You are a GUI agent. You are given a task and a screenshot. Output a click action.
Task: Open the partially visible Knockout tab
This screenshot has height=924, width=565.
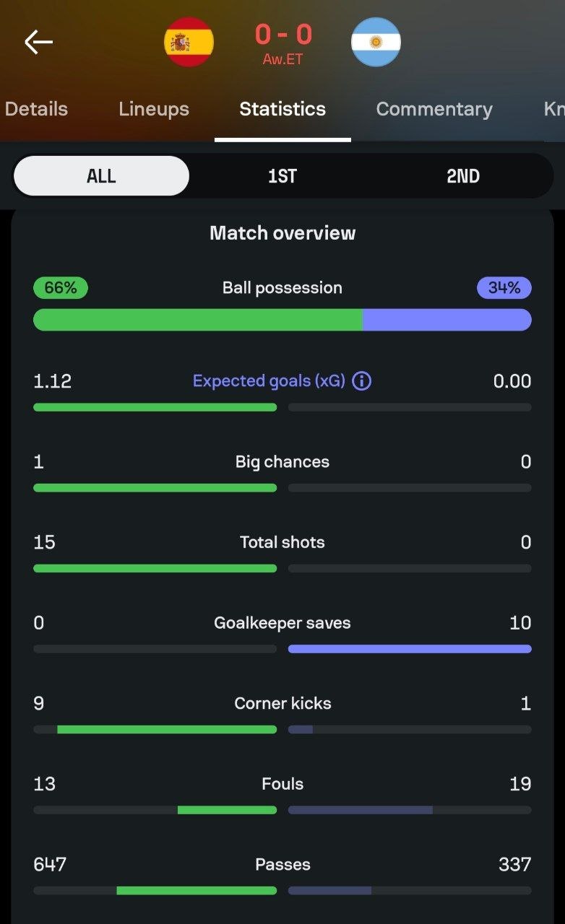(x=554, y=109)
